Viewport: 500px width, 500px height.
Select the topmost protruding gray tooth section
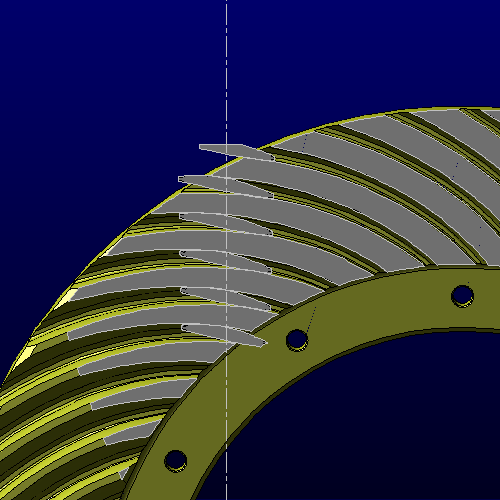coord(237,152)
